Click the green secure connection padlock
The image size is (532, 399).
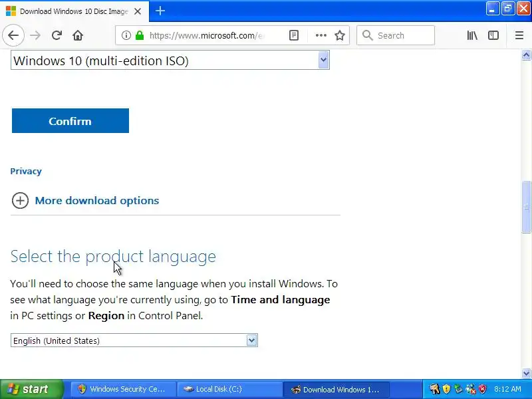coord(140,35)
